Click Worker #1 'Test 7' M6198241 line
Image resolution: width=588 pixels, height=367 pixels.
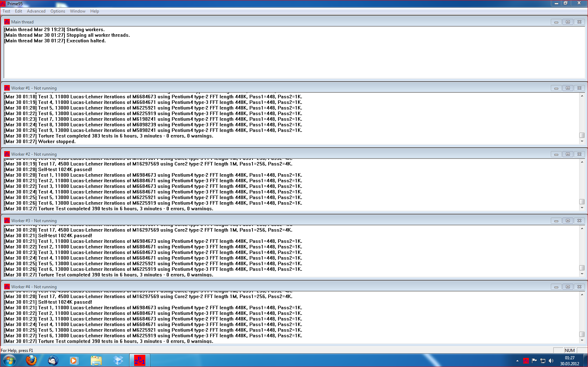coord(153,119)
